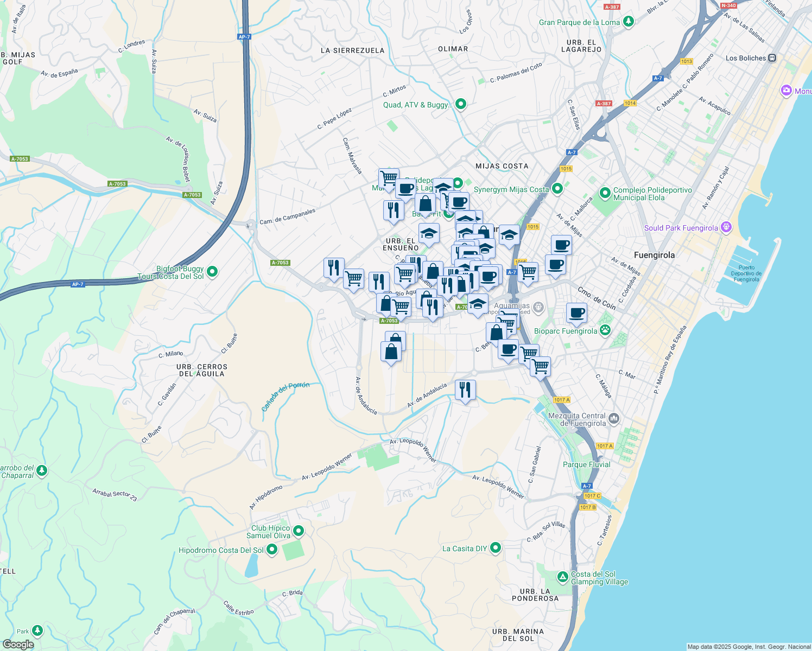
Task: Open the Synergym Mijas Costa gym marker
Action: (x=557, y=189)
